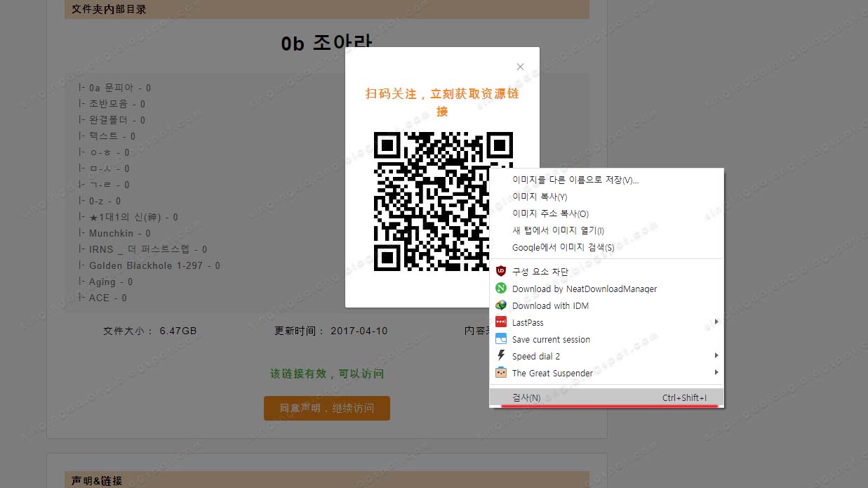Screen dimensions: 868x488
Task: Click the NeatDownloadManager green icon
Action: point(501,288)
